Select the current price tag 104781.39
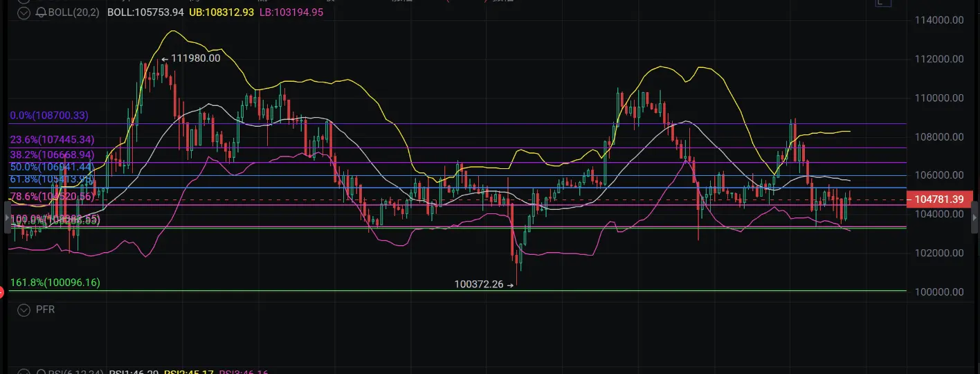The width and height of the screenshot is (980, 374). click(938, 199)
